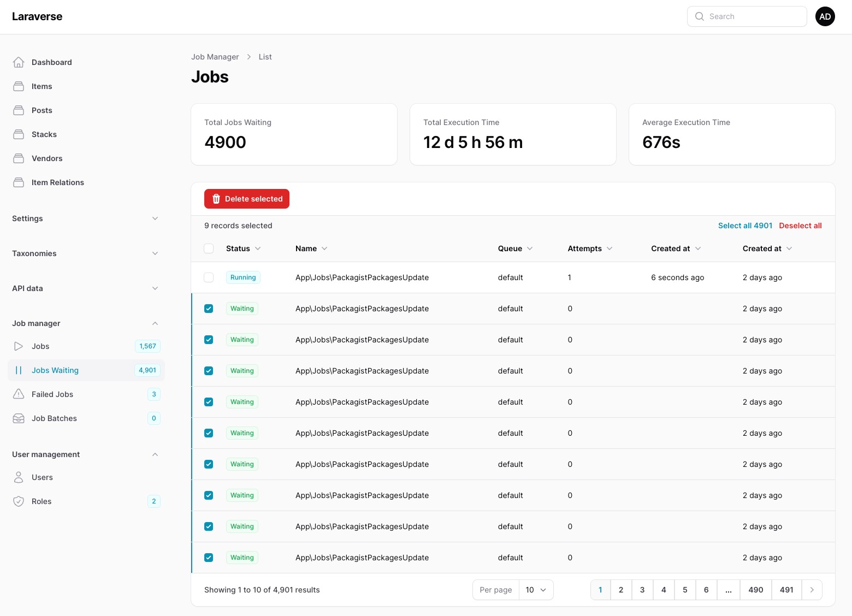Go to page 2

621,590
